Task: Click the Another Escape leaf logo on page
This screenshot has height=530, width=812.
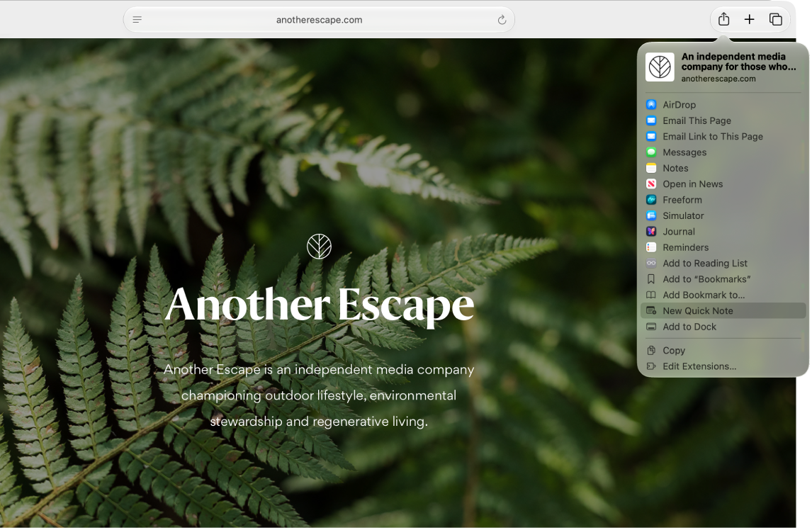Action: pyautogui.click(x=320, y=247)
